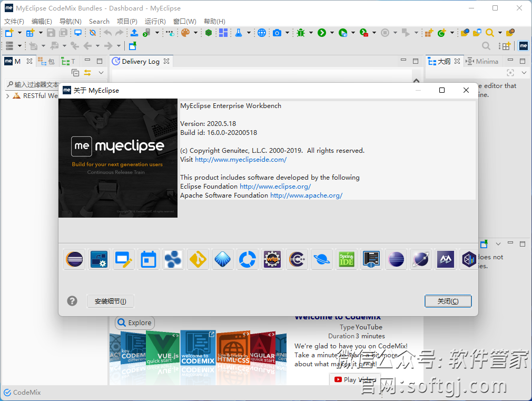Click the Git feature icon in About dialog
The image size is (532, 401).
click(x=198, y=259)
